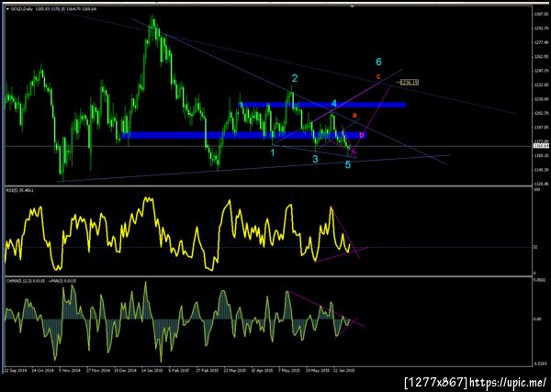Click the RSI indicator label
The image size is (551, 392).
pos(19,190)
